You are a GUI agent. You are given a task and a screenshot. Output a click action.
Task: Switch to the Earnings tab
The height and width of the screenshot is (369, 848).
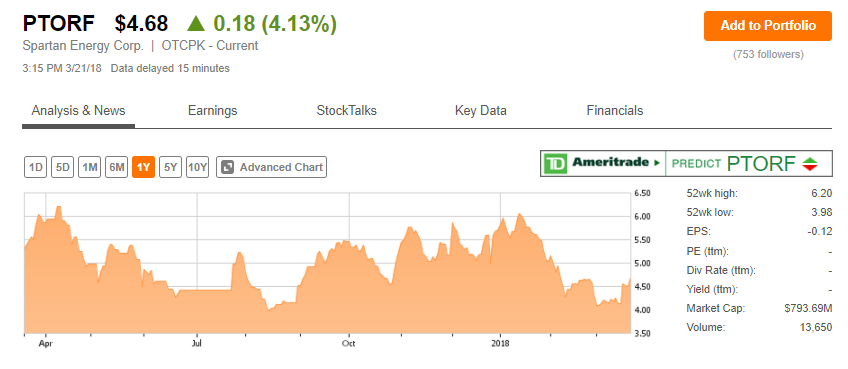(x=213, y=111)
